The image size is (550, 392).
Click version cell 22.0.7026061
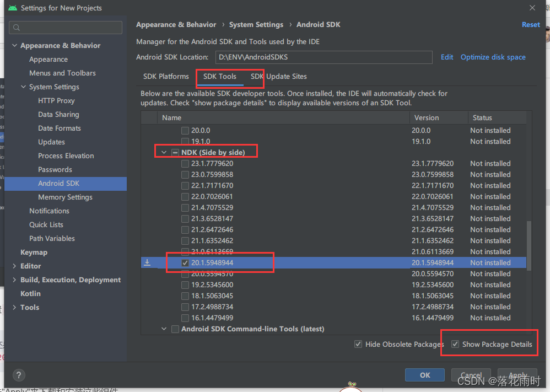pyautogui.click(x=433, y=196)
